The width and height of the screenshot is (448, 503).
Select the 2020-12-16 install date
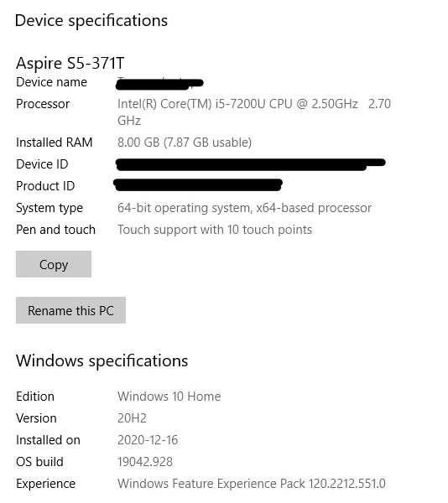tap(148, 440)
